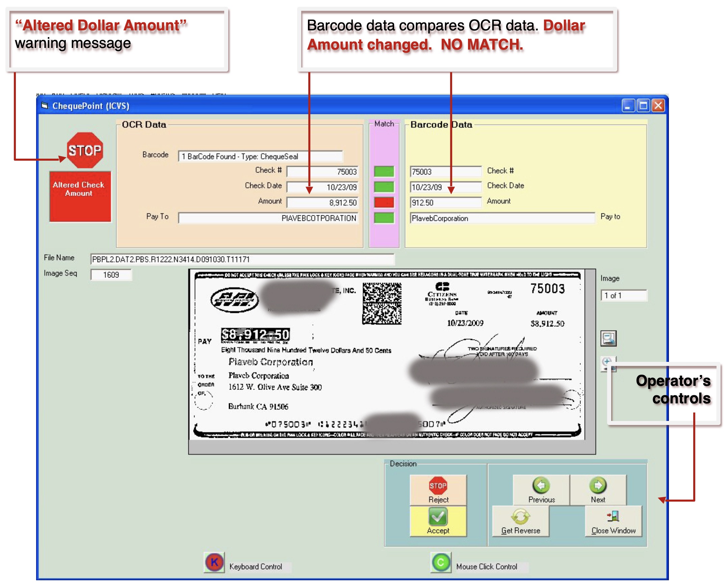The image size is (728, 586).
Task: Select the Barcode Data Amount field 912.50
Action: (445, 203)
